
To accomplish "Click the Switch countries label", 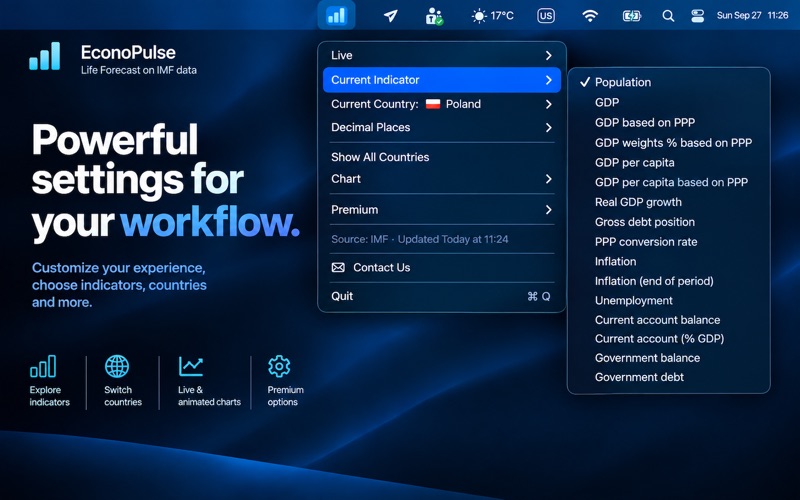I will (123, 396).
